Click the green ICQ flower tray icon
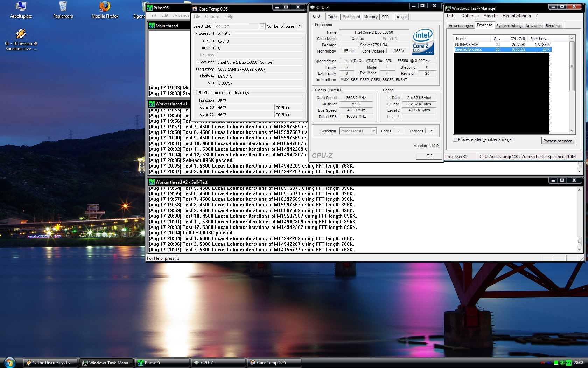 click(x=562, y=363)
